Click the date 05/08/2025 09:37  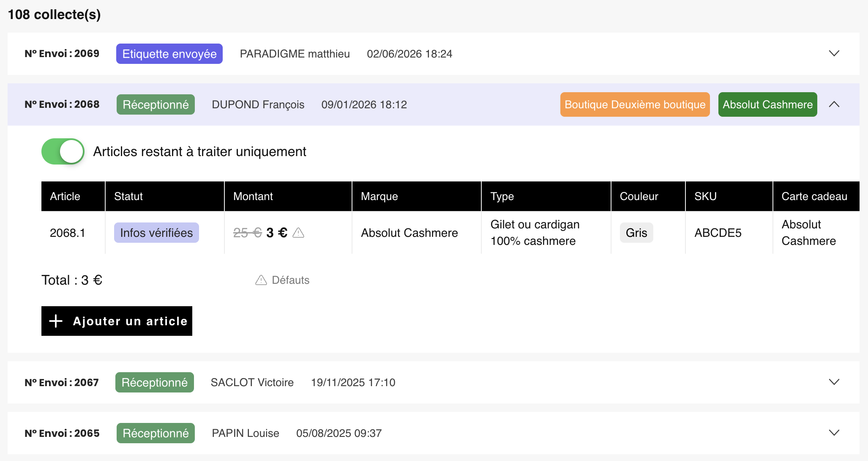tap(338, 433)
